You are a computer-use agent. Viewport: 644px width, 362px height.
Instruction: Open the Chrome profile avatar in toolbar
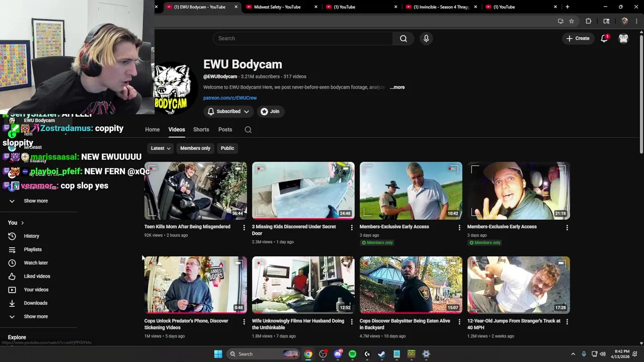(x=624, y=21)
